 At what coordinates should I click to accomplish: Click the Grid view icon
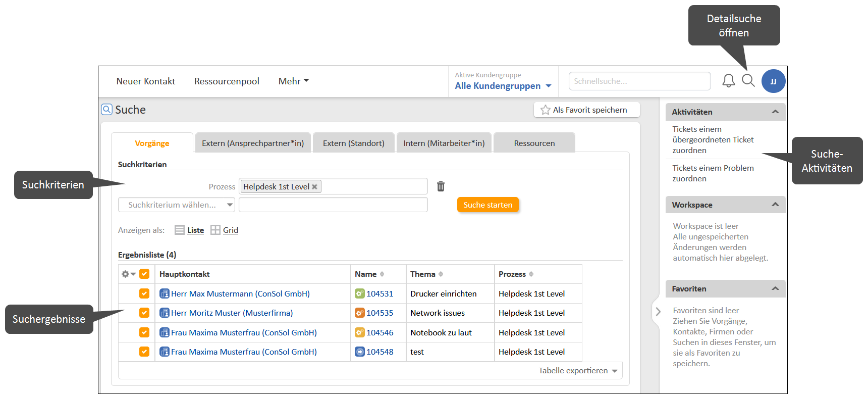[215, 230]
